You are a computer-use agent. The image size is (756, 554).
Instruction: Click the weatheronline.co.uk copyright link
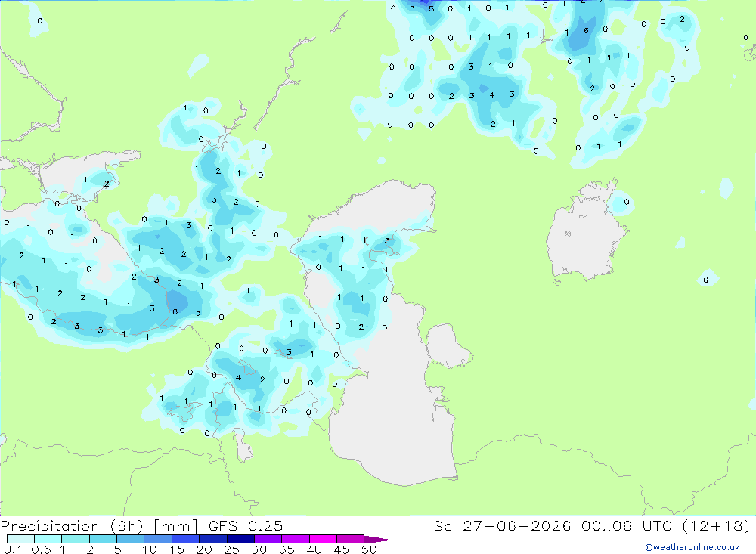[692, 547]
